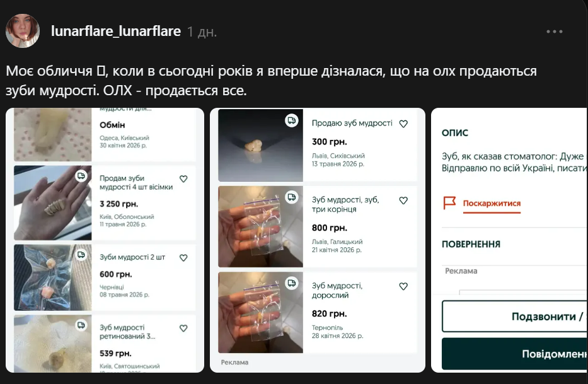Image resolution: width=588 pixels, height=384 pixels.
Task: Favorite the 'Продаю зуб мудрості' 300 грн listing
Action: point(403,124)
